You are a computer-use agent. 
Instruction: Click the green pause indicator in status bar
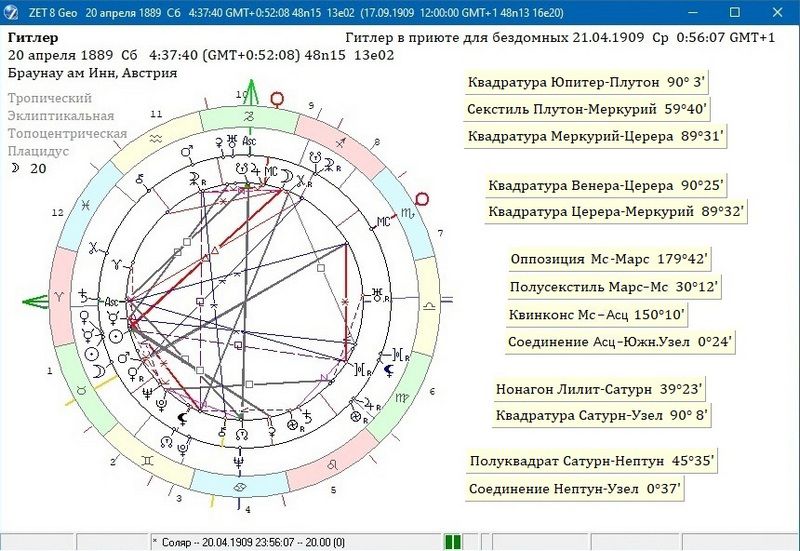453,542
